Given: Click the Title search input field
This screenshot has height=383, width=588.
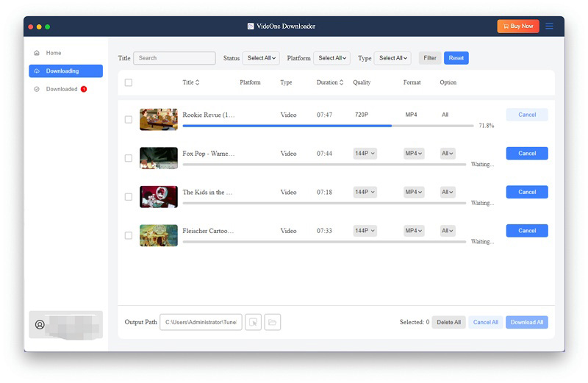Looking at the screenshot, I should (174, 58).
